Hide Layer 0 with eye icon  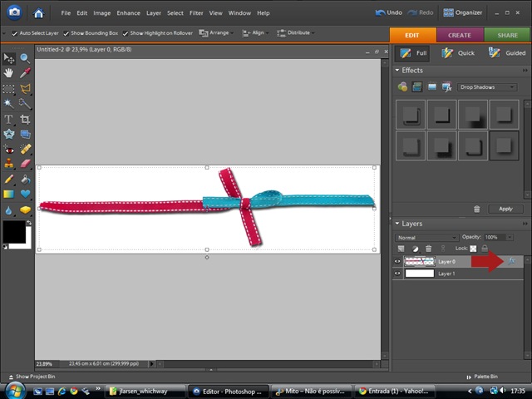pyautogui.click(x=397, y=262)
